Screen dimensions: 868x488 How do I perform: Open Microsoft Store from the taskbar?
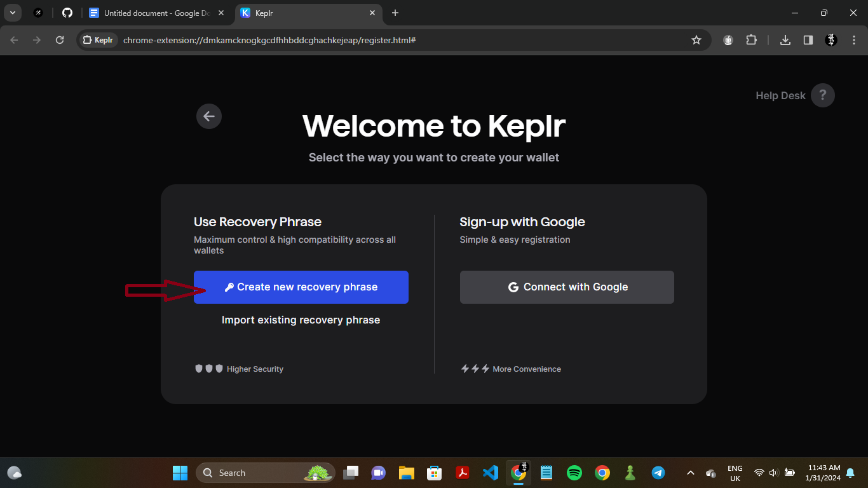tap(434, 473)
